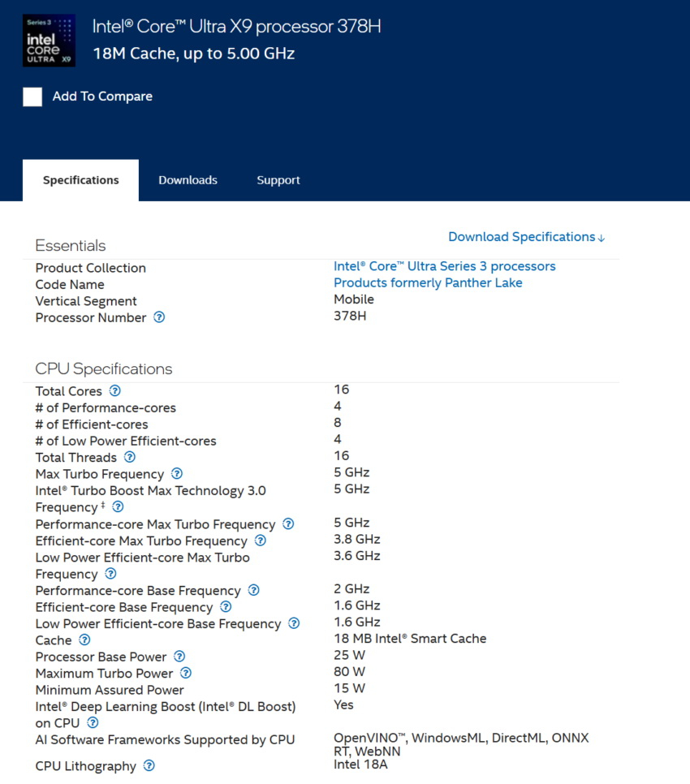Click Performance-core Base Frequency help icon
The image size is (690, 784).
253,590
